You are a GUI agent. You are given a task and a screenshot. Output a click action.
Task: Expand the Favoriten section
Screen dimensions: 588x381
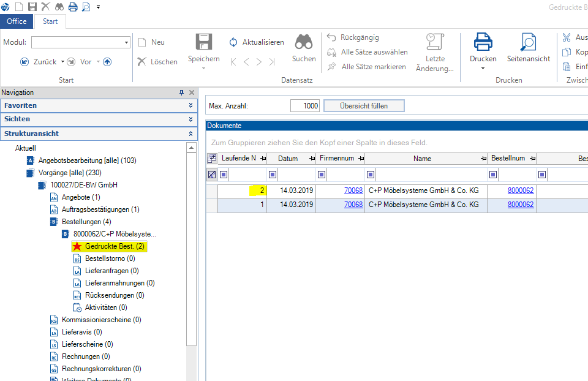pos(191,105)
